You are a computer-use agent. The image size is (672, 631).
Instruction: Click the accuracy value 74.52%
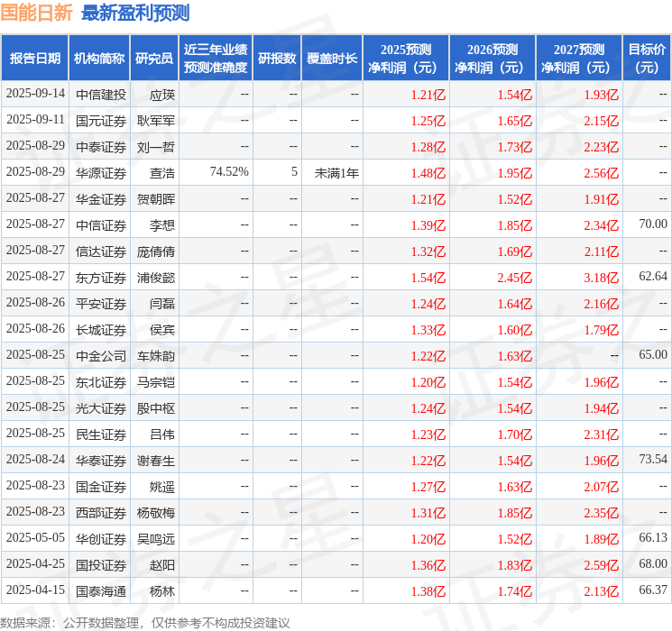229,172
